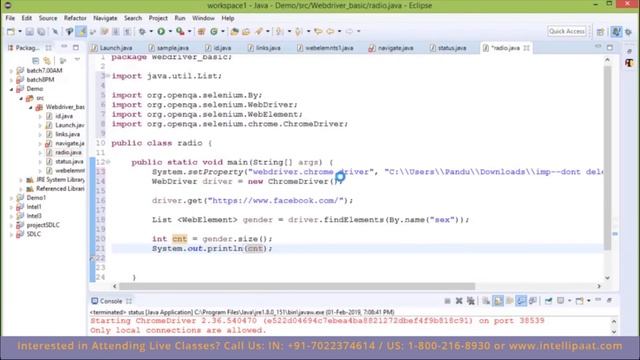This screenshot has height=360, width=640.
Task: Open the Debug button dropdown arrow
Action: [151, 31]
